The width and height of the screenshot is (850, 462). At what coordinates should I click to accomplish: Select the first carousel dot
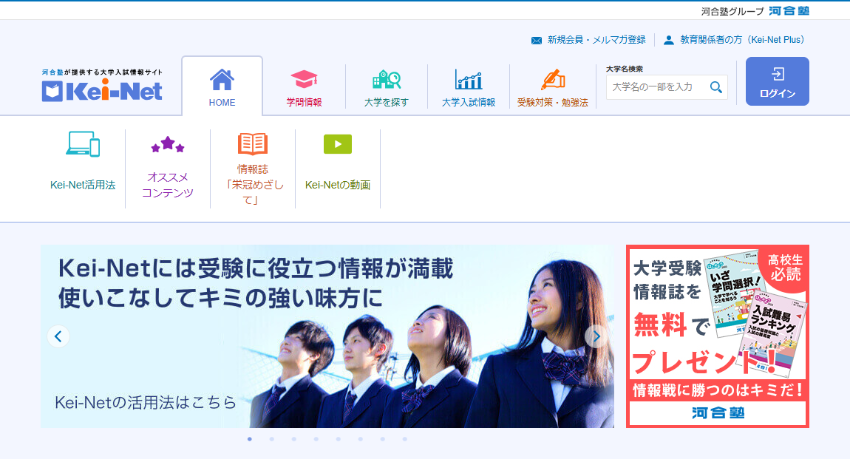pos(249,439)
